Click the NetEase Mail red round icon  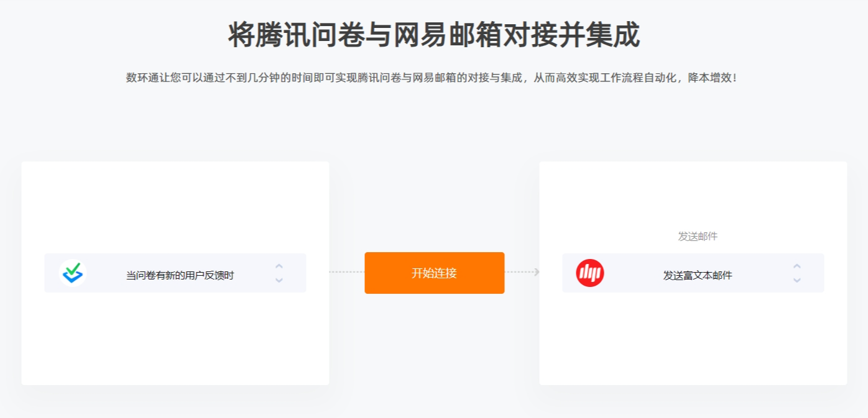pyautogui.click(x=590, y=273)
